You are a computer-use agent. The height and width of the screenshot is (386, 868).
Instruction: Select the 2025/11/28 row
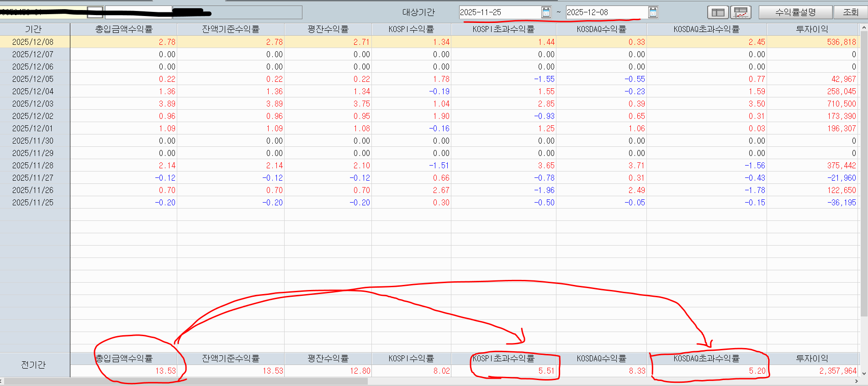pyautogui.click(x=33, y=166)
